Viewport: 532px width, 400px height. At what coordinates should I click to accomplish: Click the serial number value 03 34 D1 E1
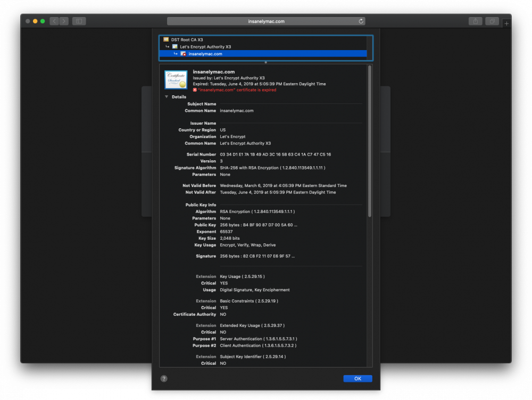pos(275,154)
